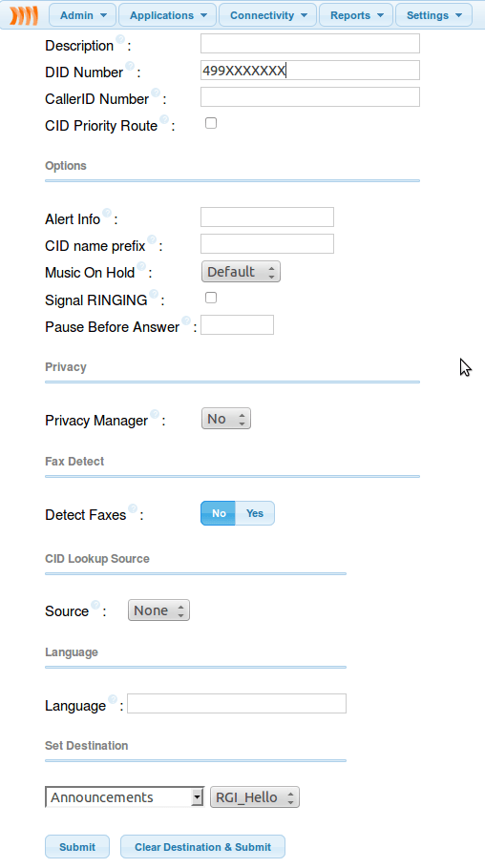Enable the CID Priority Route checkbox
The width and height of the screenshot is (485, 868).
(x=211, y=123)
